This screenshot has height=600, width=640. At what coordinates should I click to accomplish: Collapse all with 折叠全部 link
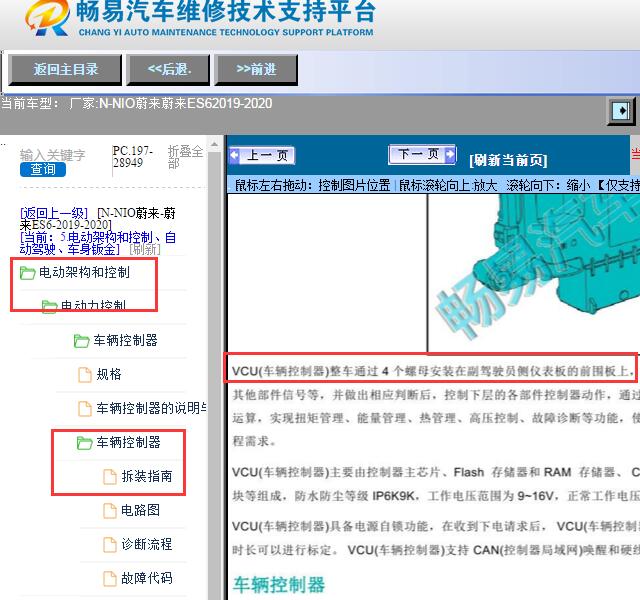tap(185, 157)
